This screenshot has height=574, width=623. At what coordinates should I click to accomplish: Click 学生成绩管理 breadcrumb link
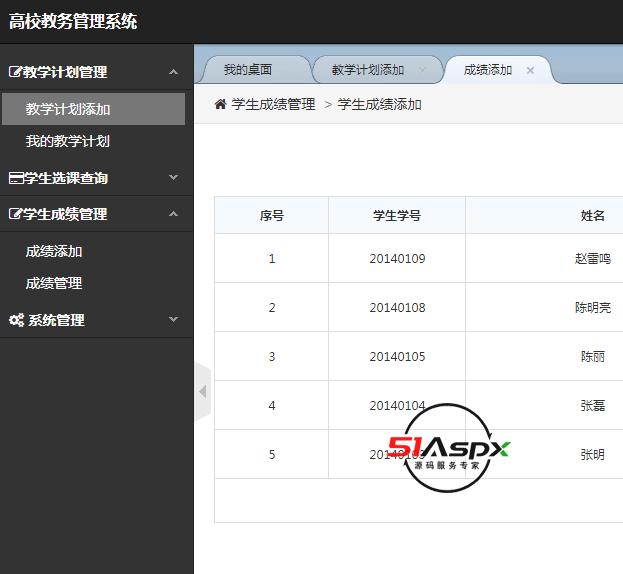pyautogui.click(x=273, y=104)
